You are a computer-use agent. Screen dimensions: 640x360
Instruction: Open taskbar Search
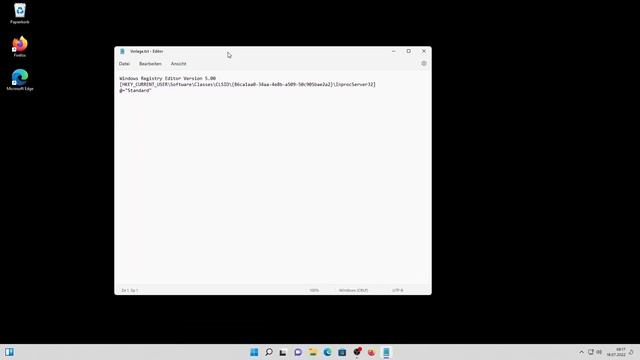coord(269,352)
